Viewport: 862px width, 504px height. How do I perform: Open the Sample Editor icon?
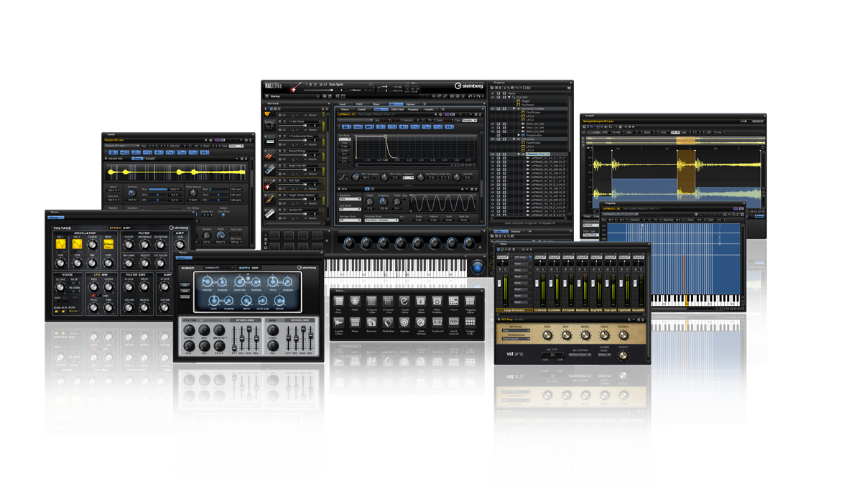tap(338, 322)
